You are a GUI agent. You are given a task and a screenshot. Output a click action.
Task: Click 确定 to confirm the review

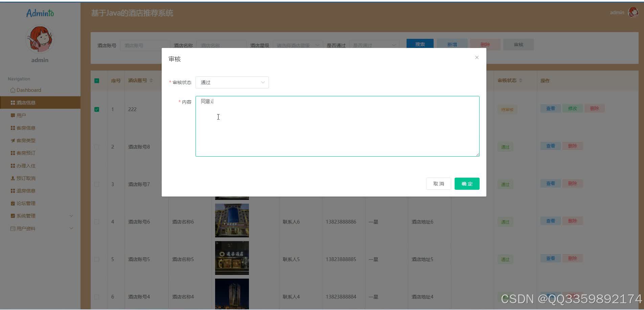467,184
